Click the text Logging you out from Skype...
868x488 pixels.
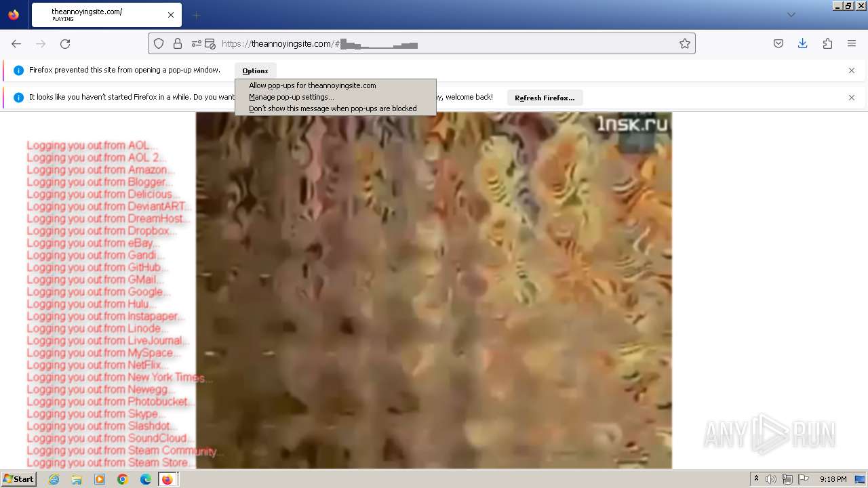(95, 413)
